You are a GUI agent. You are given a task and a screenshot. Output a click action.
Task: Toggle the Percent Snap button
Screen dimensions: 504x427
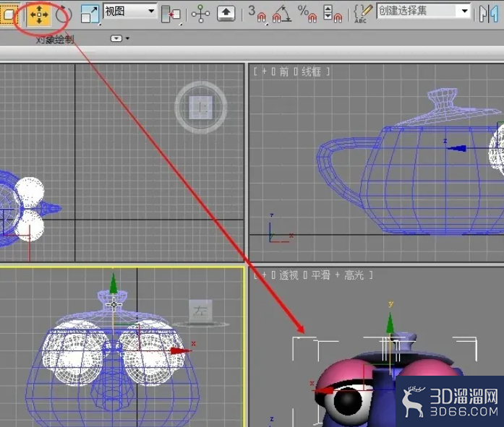307,14
